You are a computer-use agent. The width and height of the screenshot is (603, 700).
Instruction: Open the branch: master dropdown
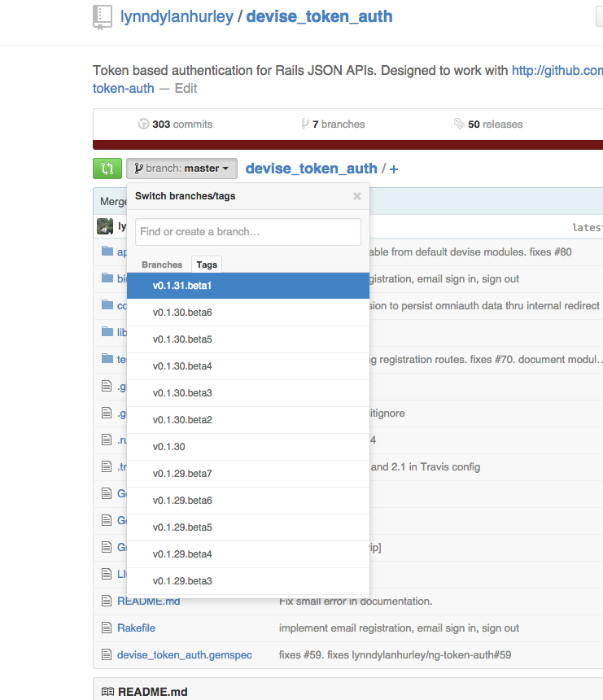point(181,168)
